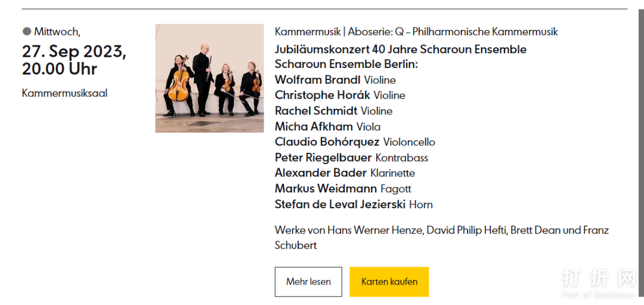
Task: Click the name Christophe Horák
Action: (x=323, y=95)
